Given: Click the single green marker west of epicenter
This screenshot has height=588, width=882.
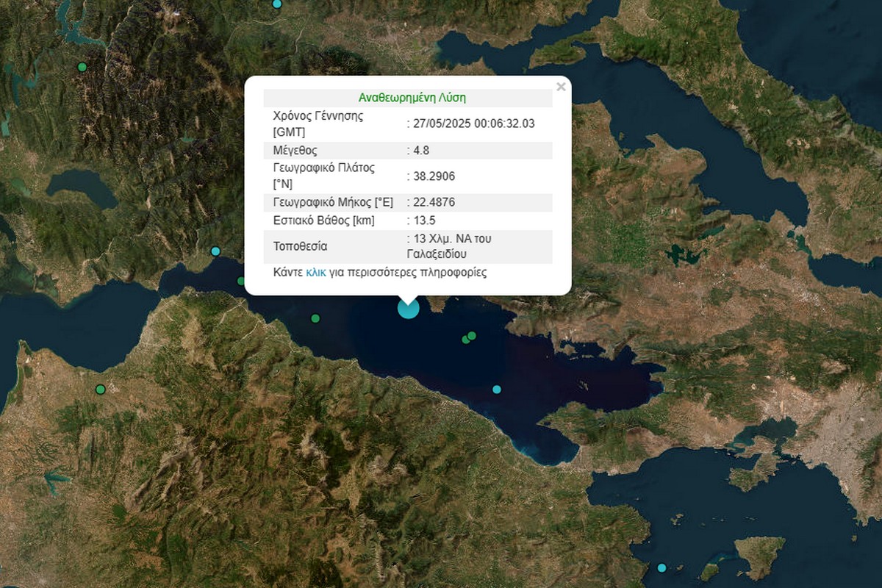Looking at the screenshot, I should tap(315, 318).
